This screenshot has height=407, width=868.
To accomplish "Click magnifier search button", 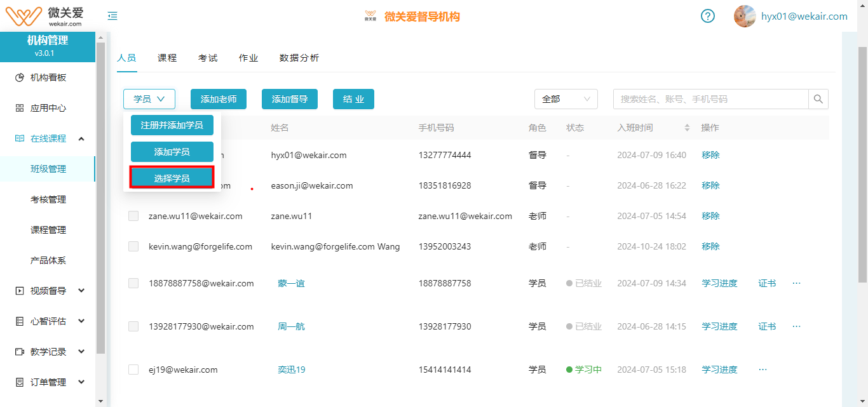I will (x=818, y=99).
